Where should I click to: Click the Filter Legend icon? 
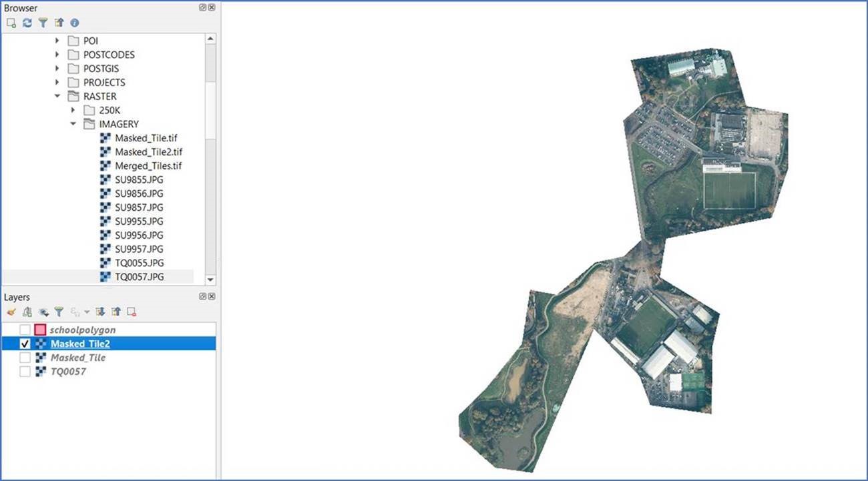tap(59, 312)
